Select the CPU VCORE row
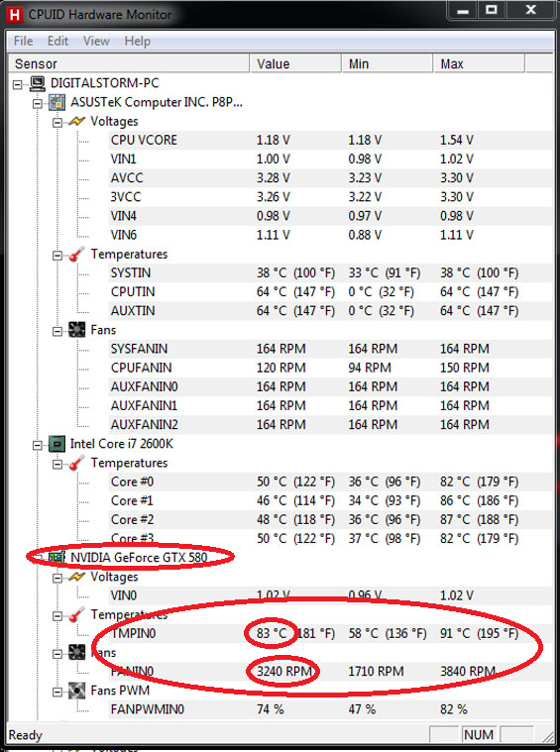 331,140
